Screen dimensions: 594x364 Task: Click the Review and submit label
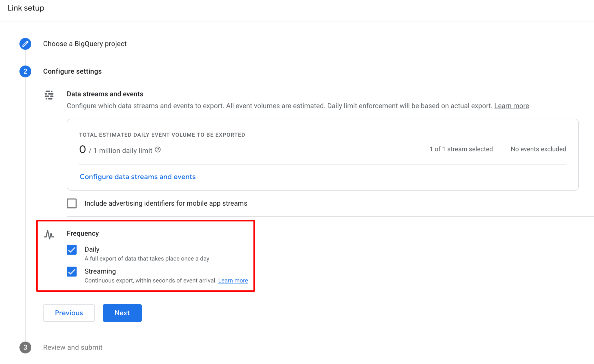click(x=73, y=347)
